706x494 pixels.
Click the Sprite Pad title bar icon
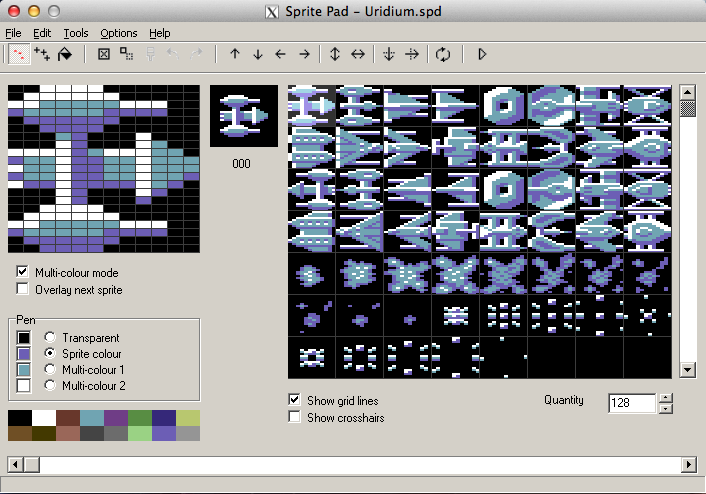click(x=272, y=12)
